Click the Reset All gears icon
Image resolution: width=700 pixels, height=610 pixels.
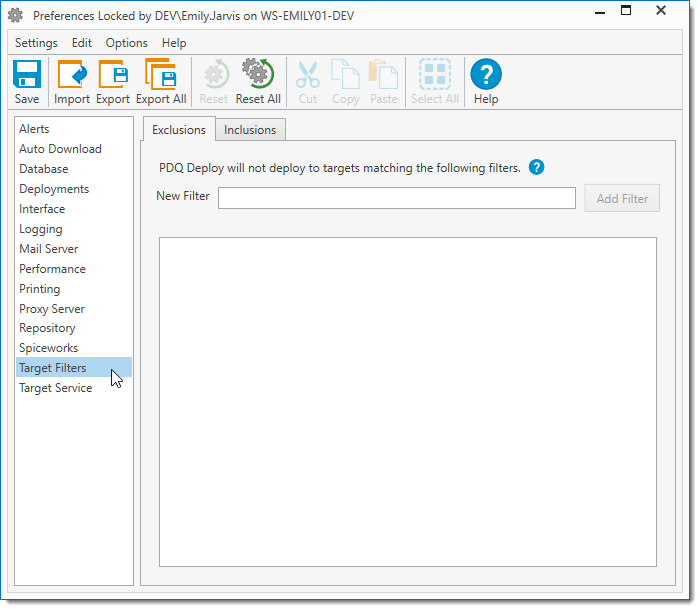click(x=258, y=76)
